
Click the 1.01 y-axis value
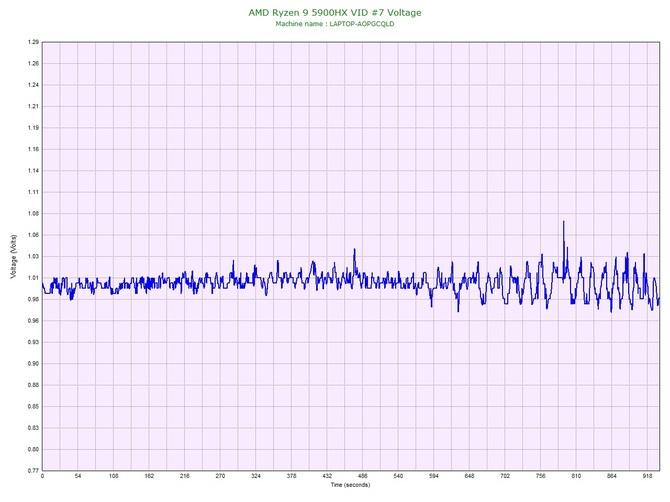pyautogui.click(x=33, y=278)
